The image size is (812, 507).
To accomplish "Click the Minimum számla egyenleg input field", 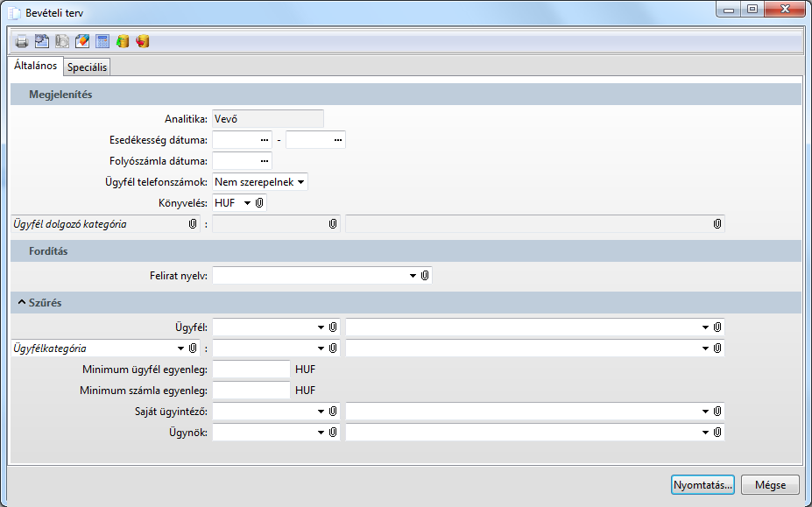I will (x=251, y=390).
